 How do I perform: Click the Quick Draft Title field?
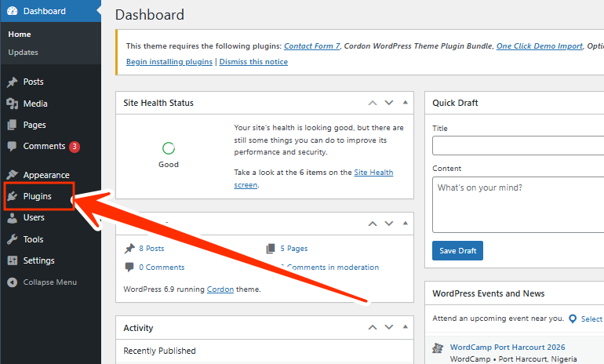coord(518,145)
